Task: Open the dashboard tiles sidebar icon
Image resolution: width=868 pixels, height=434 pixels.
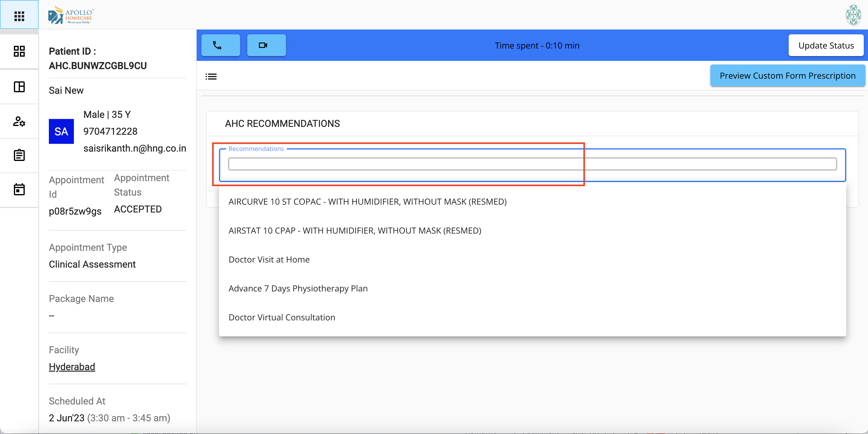Action: click(x=19, y=51)
